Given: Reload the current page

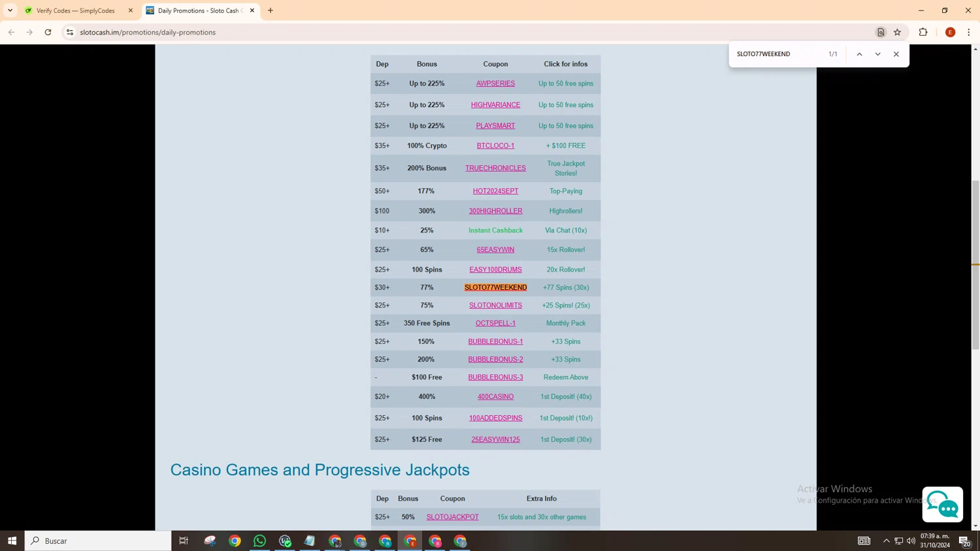Looking at the screenshot, I should point(48,32).
